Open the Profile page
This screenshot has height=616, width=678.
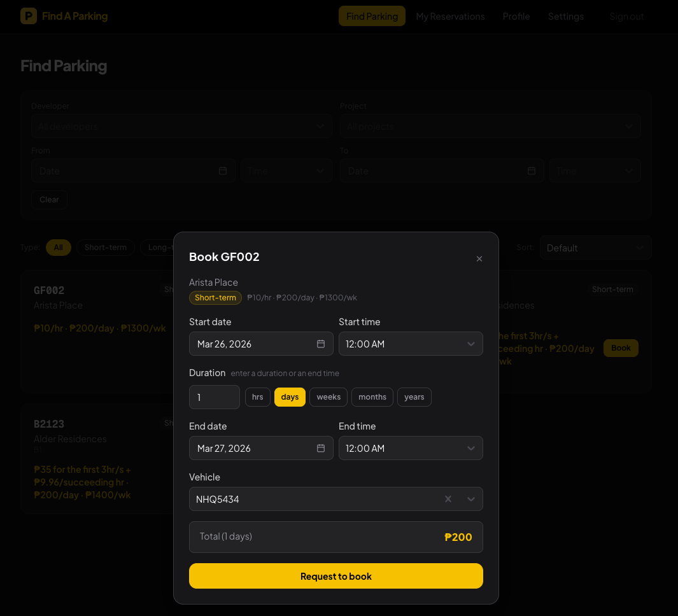click(x=516, y=16)
